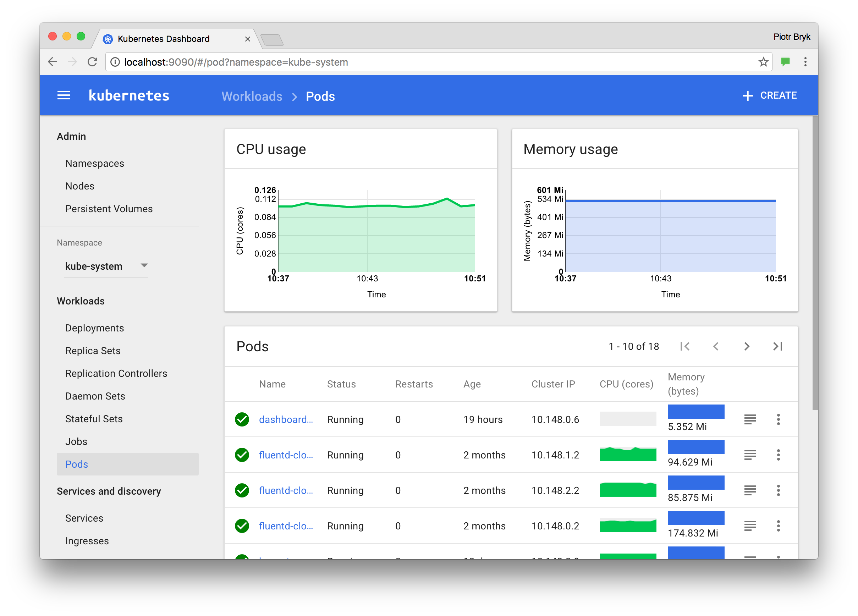Select Stateful Sets in the sidebar
Screen dimensions: 858x616
[94, 419]
